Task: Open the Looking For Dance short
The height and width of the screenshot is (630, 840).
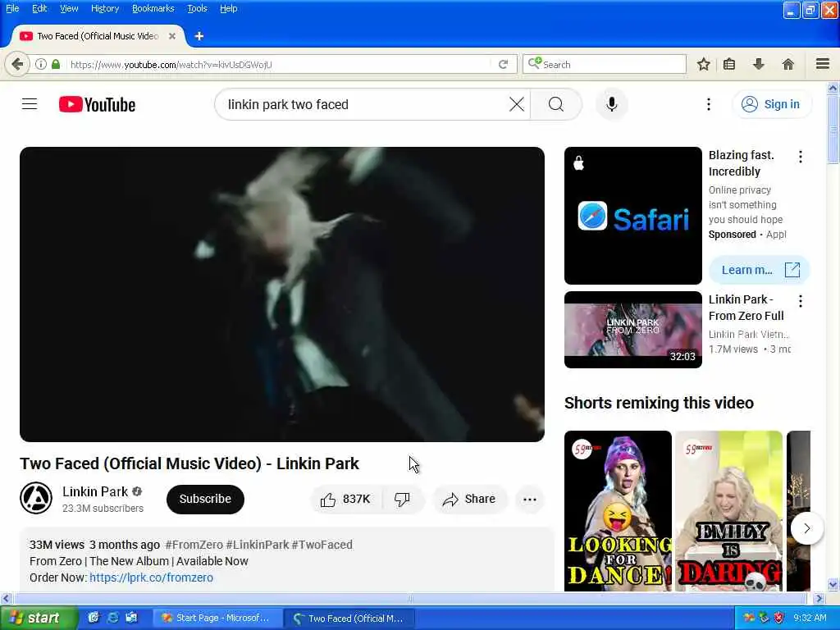Action: 618,510
